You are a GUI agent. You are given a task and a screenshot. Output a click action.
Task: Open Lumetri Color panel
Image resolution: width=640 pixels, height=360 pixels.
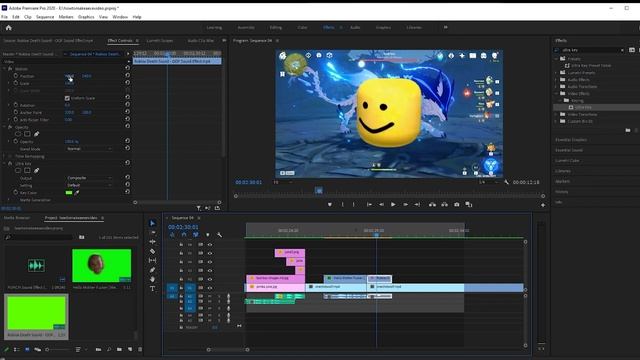[x=567, y=160]
